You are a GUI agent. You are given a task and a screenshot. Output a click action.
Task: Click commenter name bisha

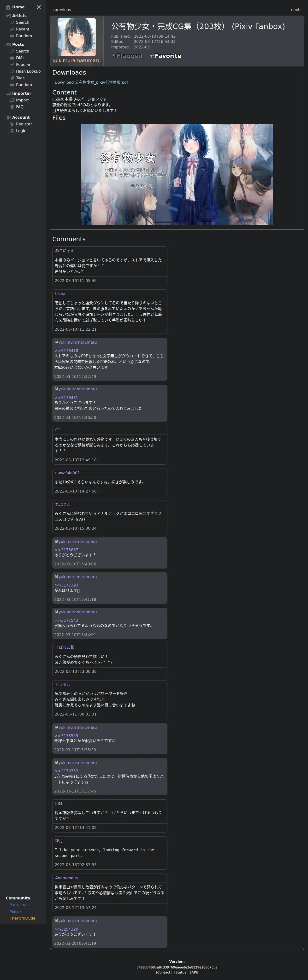pyautogui.click(x=60, y=294)
